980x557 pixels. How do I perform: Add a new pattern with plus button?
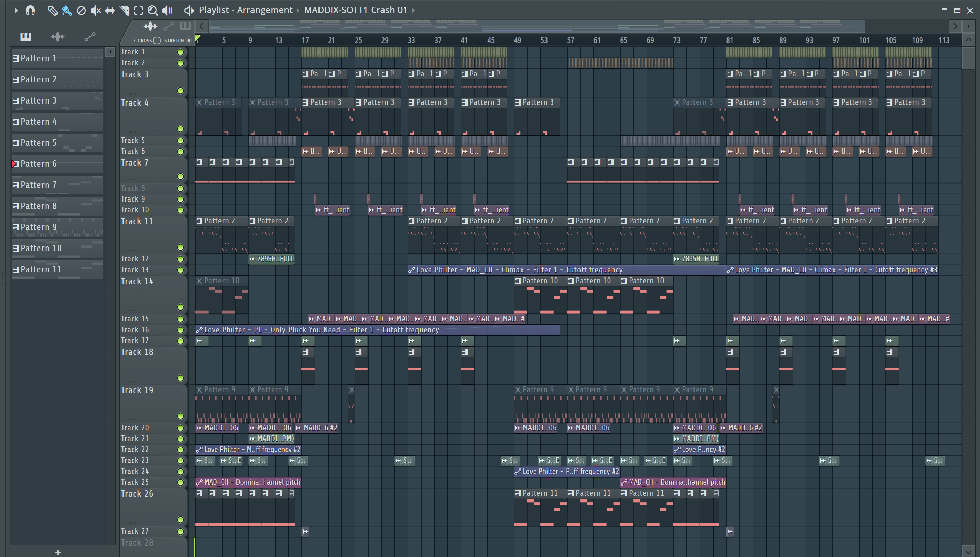tap(58, 552)
